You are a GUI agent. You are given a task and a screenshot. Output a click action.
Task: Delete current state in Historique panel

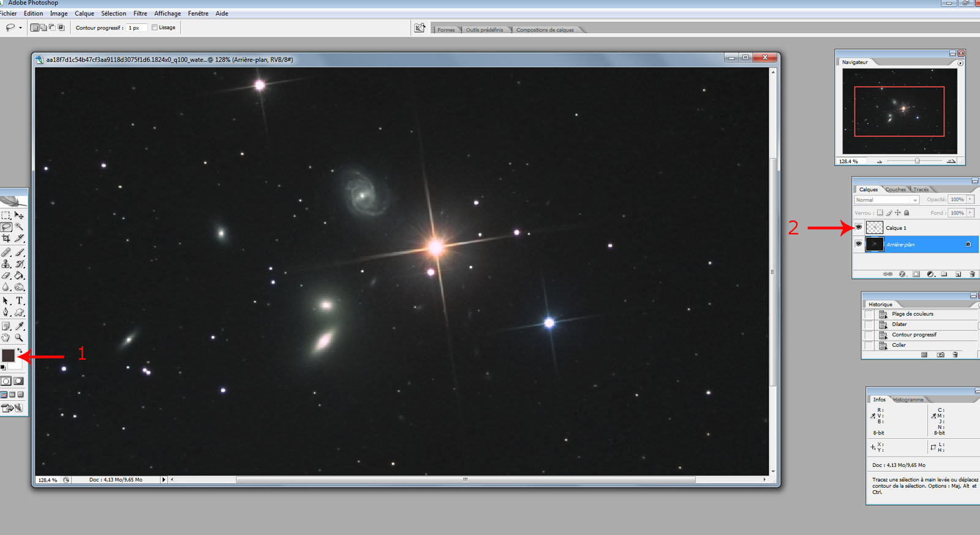coord(955,355)
